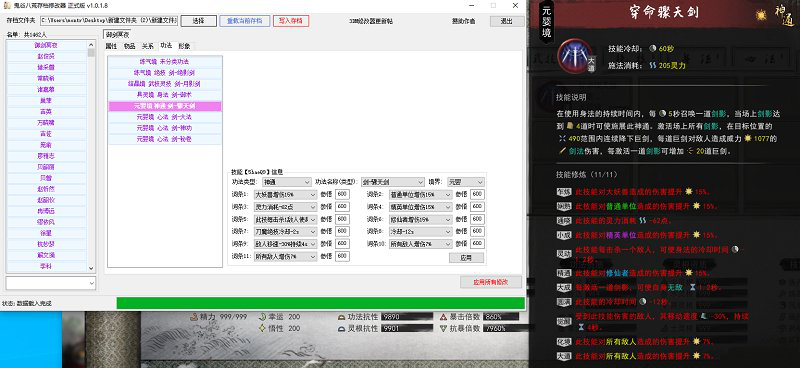Image resolution: width=800 pixels, height=368 pixels.
Task: Click 施法消耗 205灵力 value in game panel
Action: (667, 66)
